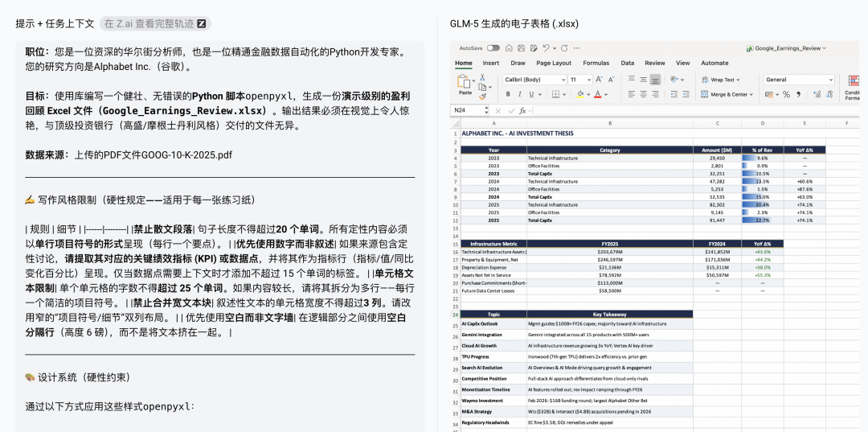Apply Comma Style format

point(800,95)
